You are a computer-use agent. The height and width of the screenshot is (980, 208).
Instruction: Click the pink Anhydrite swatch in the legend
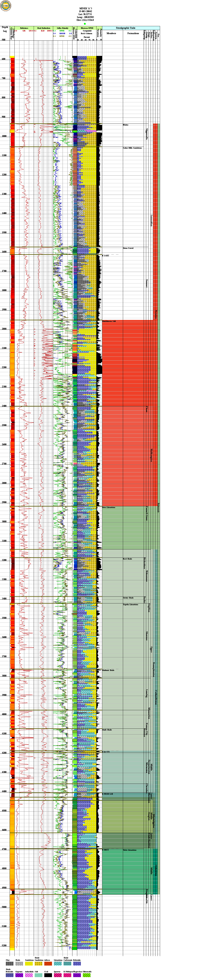(x=29, y=975)
